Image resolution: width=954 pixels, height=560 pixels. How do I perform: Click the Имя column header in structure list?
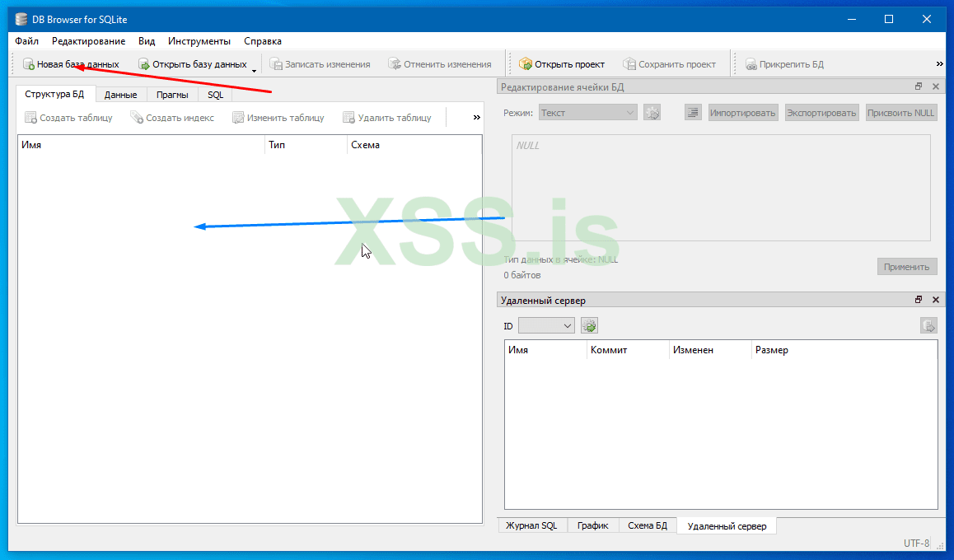[141, 145]
